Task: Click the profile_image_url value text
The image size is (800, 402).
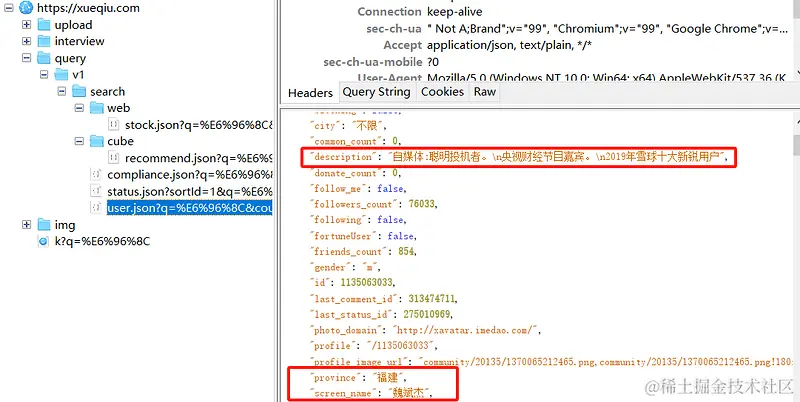Action: coord(606,362)
